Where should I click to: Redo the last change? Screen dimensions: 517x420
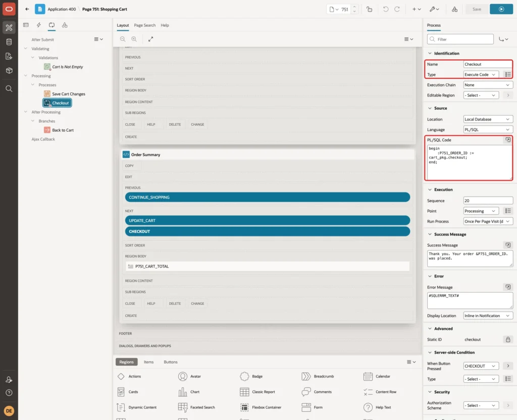397,9
